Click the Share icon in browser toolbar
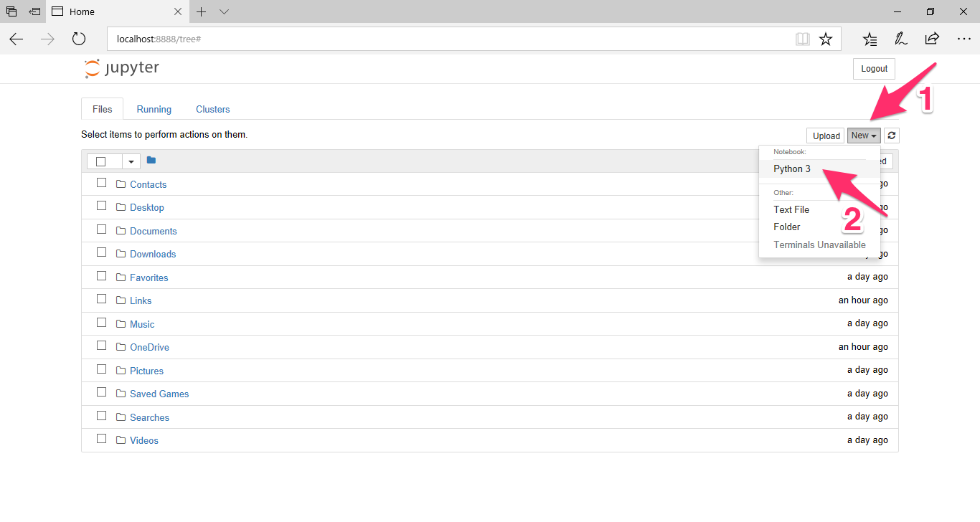 coord(932,39)
